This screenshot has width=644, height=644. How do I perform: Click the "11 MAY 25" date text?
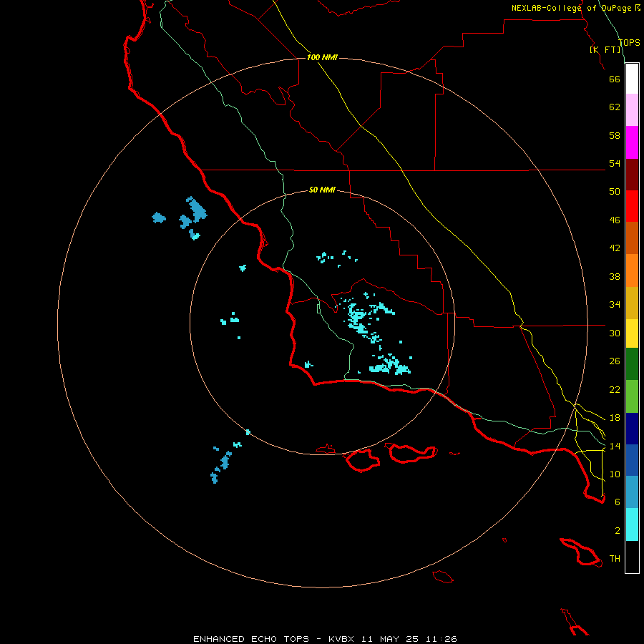(x=390, y=639)
